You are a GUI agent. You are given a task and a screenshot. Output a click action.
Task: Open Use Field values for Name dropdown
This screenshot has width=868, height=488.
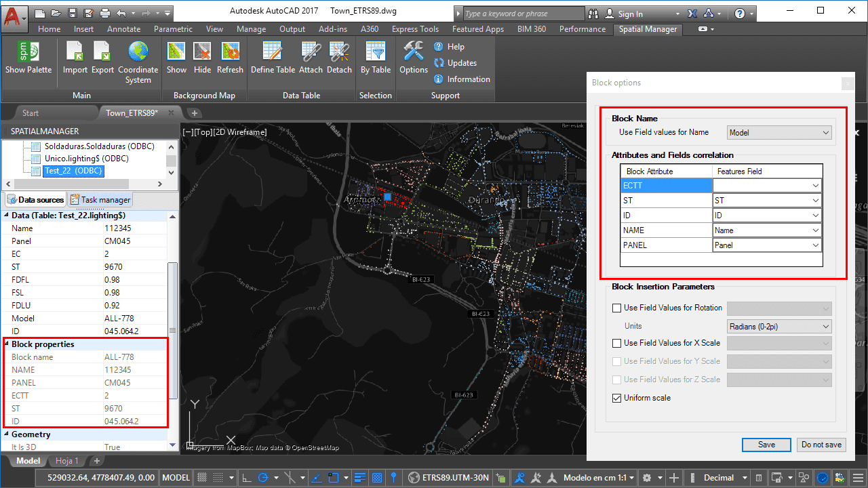click(x=779, y=133)
